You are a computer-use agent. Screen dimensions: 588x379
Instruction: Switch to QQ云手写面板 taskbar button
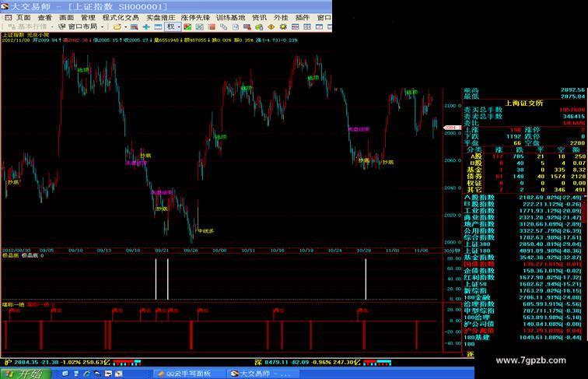pyautogui.click(x=187, y=374)
